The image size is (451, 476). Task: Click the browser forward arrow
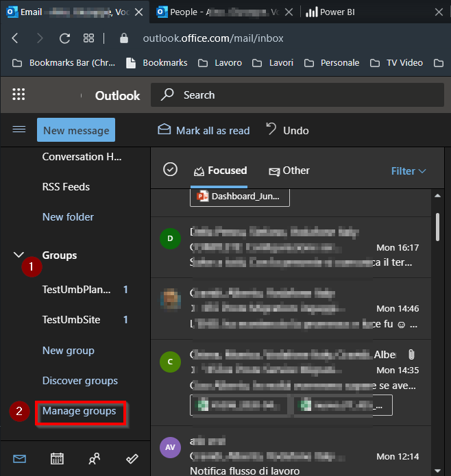[x=40, y=38]
